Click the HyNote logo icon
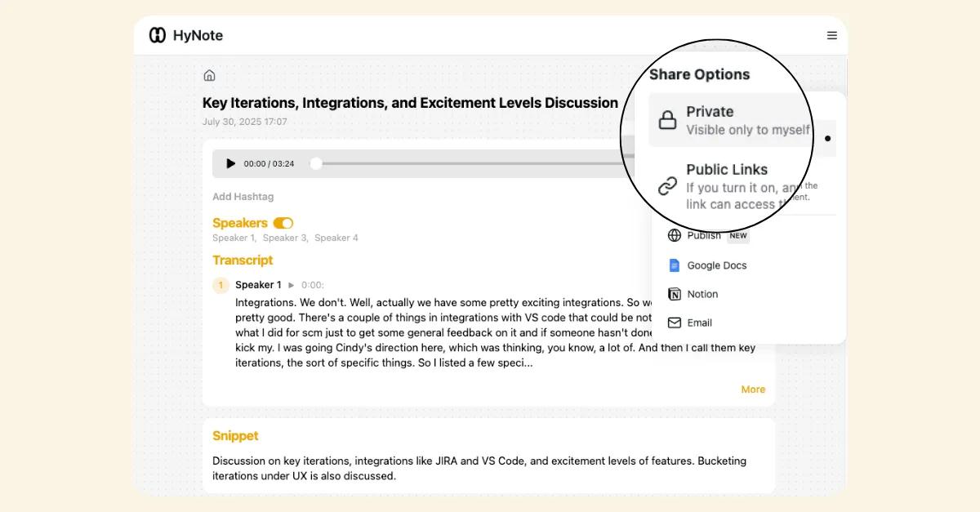 tap(156, 35)
